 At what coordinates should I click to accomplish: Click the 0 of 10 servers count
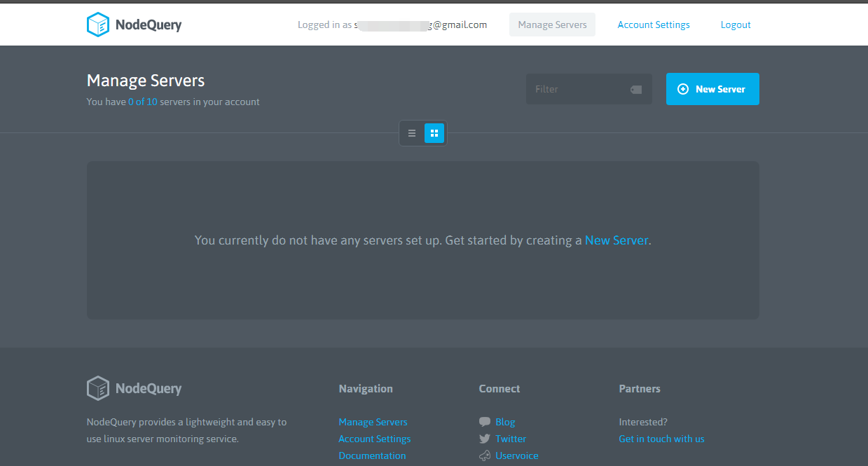[143, 102]
